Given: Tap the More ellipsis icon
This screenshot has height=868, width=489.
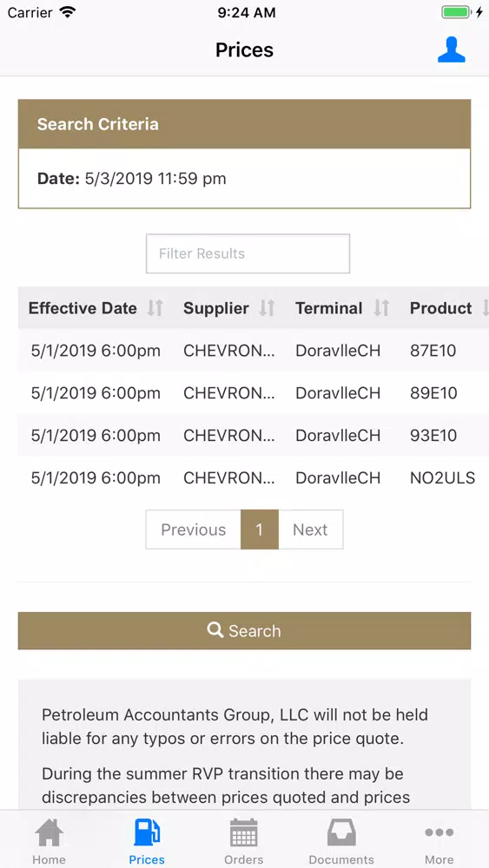Looking at the screenshot, I should pyautogui.click(x=439, y=832).
